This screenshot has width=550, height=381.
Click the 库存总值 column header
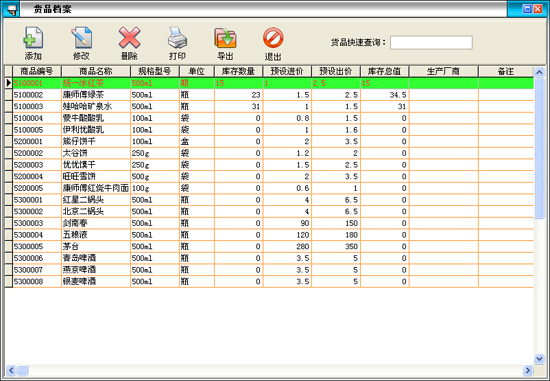(x=384, y=71)
